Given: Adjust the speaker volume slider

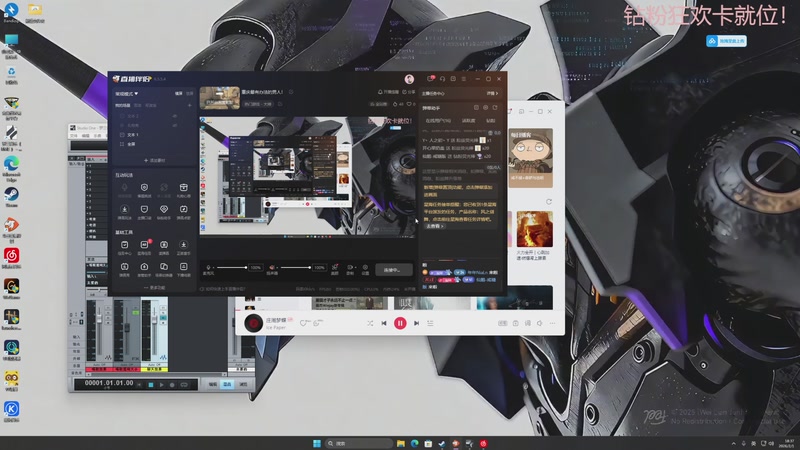Looking at the screenshot, I should tap(295, 267).
